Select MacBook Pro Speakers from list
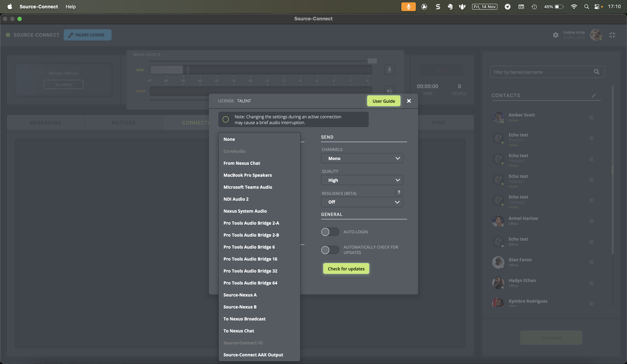Image resolution: width=627 pixels, height=364 pixels. pyautogui.click(x=248, y=175)
